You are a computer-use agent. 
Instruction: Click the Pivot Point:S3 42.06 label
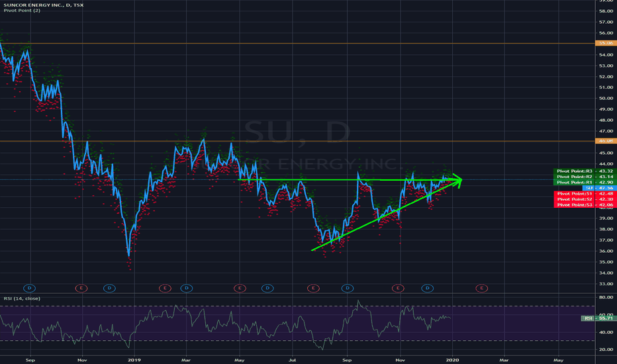coord(585,205)
